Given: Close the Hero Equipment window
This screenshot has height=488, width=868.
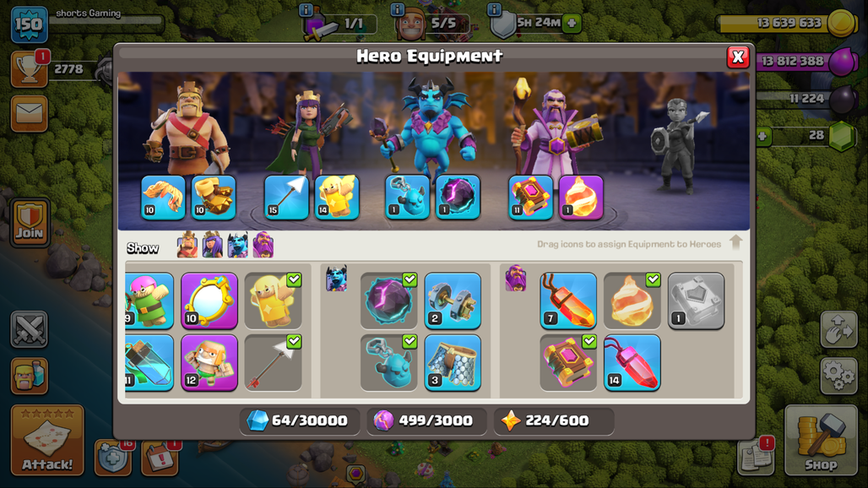Looking at the screenshot, I should coord(738,57).
